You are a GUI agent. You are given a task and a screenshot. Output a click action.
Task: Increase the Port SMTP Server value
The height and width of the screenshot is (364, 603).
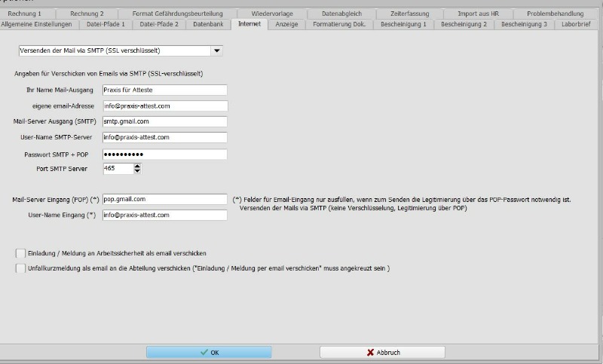[137, 166]
